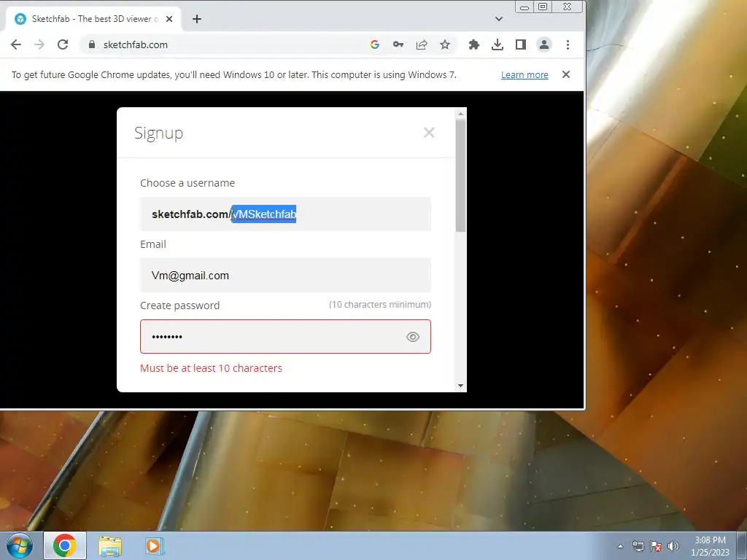Show hidden system tray icons
The height and width of the screenshot is (560, 747).
tap(620, 546)
